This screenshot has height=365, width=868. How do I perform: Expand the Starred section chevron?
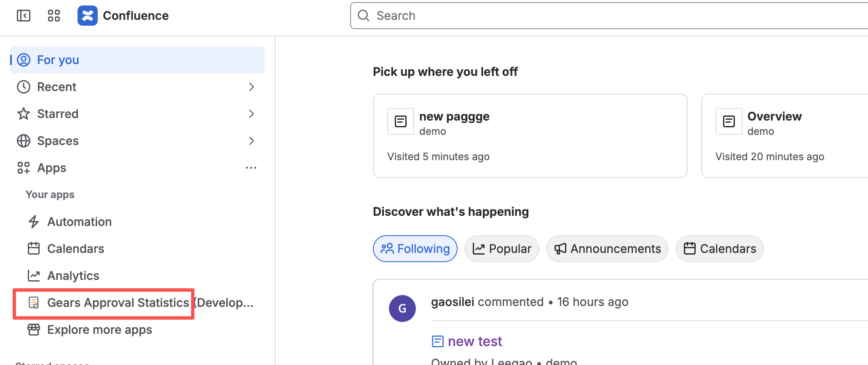tap(252, 114)
